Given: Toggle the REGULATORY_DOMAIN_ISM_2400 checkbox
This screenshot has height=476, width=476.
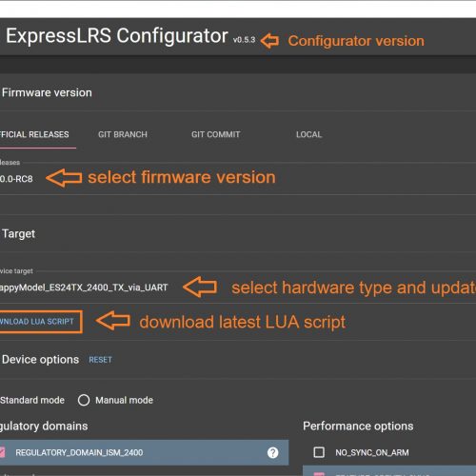Looking at the screenshot, I should click(x=2, y=452).
